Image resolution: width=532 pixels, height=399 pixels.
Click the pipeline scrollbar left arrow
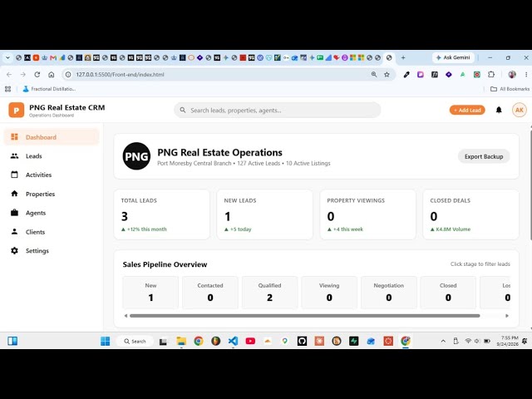click(x=126, y=316)
